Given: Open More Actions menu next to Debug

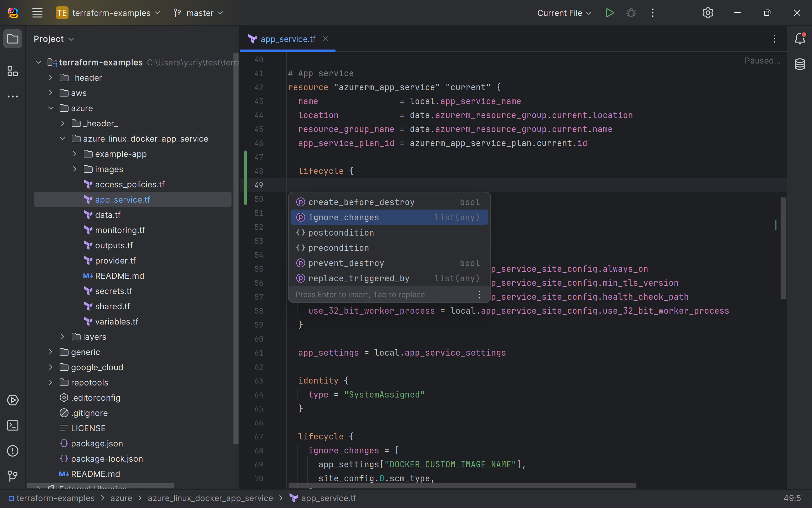Looking at the screenshot, I should click(x=653, y=13).
